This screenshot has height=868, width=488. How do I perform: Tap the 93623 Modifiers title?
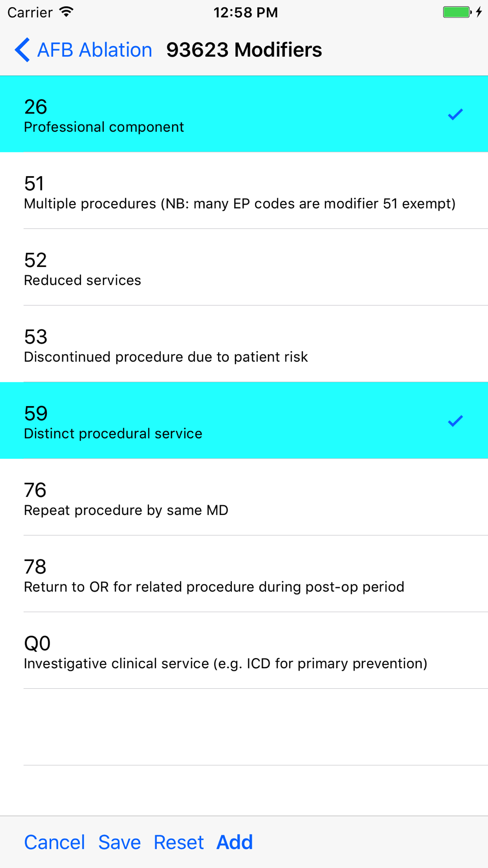click(244, 50)
